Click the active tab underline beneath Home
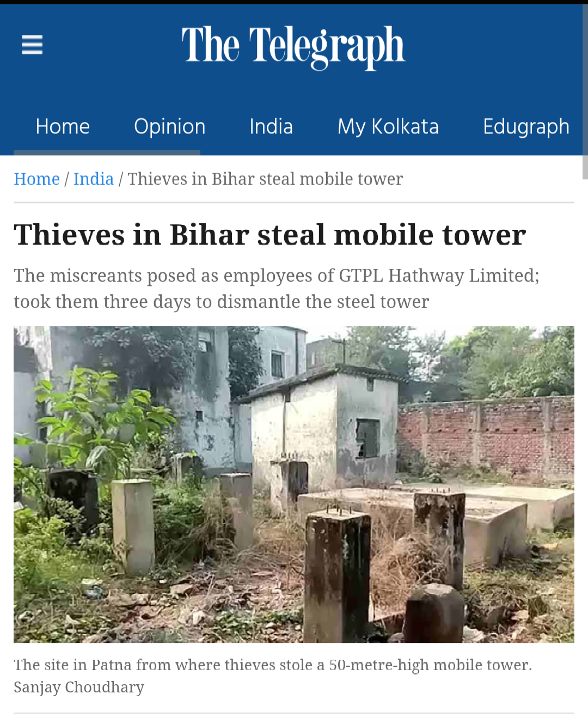The image size is (588, 718). point(107,153)
